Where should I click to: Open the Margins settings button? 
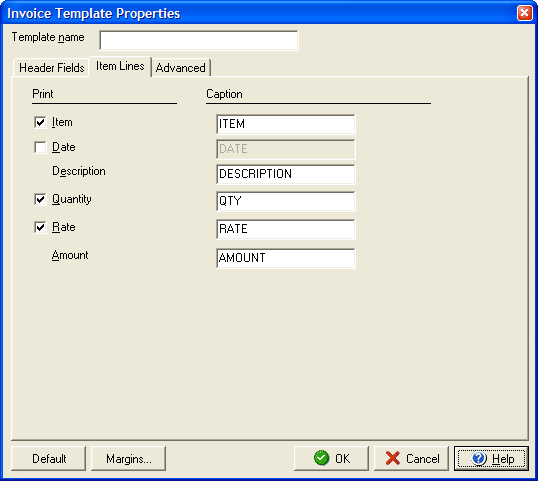point(128,458)
